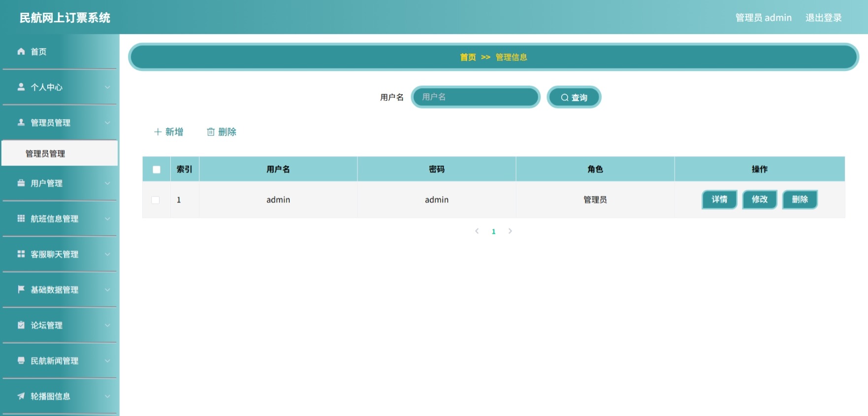Tick the checkbox for the admin row

point(156,200)
